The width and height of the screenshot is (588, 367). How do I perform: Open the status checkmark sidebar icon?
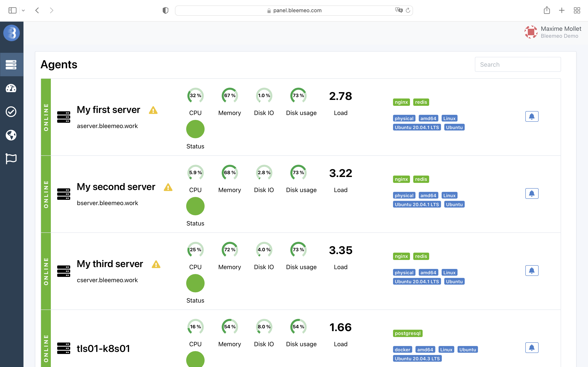11,112
